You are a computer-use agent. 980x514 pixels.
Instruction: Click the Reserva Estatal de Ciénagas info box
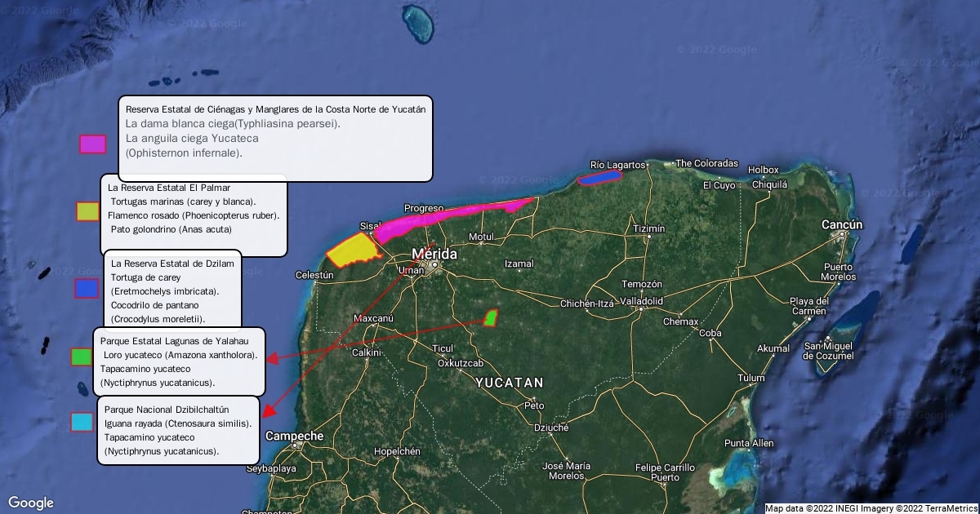pos(275,138)
